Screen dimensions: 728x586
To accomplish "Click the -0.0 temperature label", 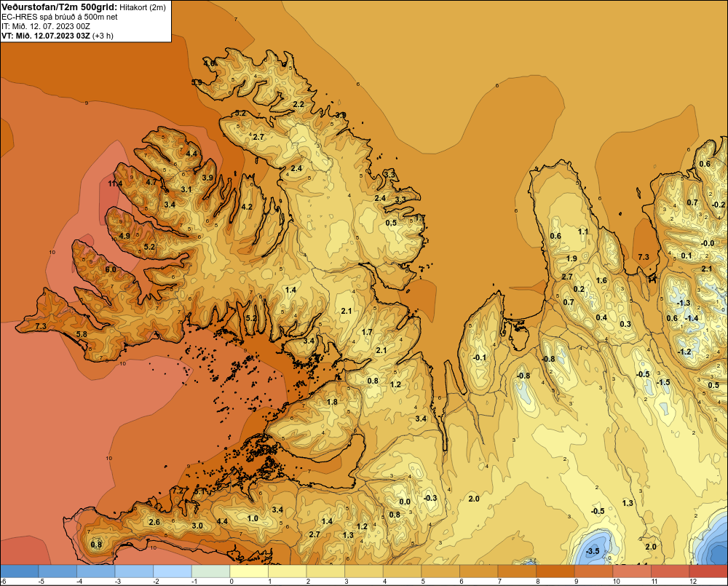I will click(x=708, y=243).
